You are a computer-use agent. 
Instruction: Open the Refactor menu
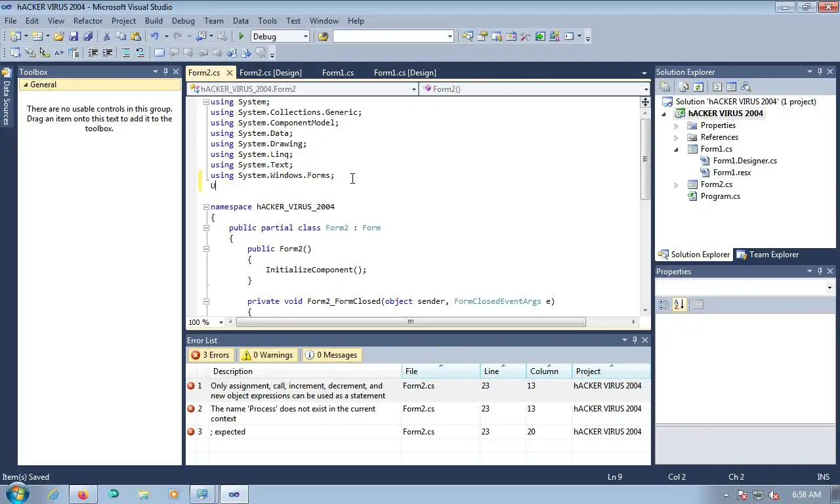pyautogui.click(x=88, y=21)
